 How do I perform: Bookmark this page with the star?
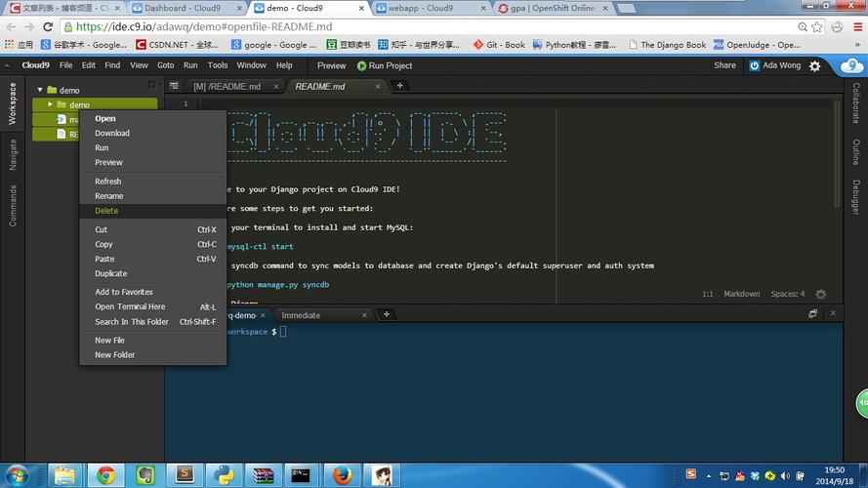tap(817, 26)
